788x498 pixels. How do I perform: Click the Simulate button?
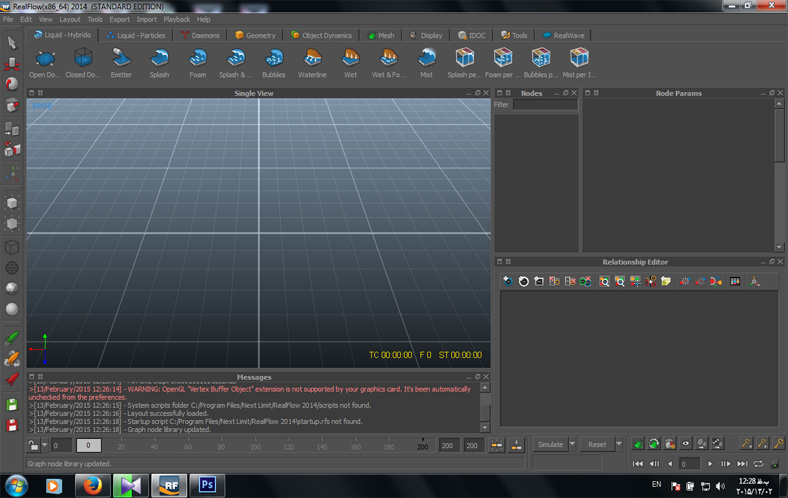[x=550, y=444]
